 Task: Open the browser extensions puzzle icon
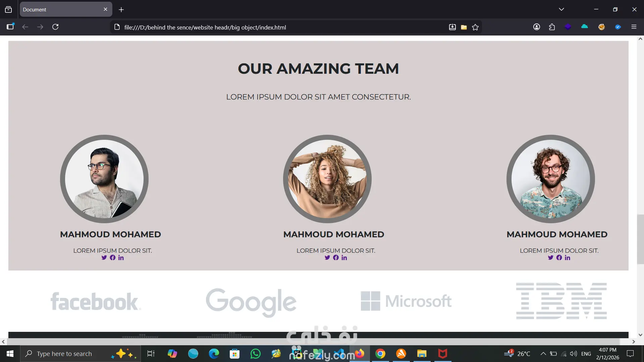click(x=552, y=27)
